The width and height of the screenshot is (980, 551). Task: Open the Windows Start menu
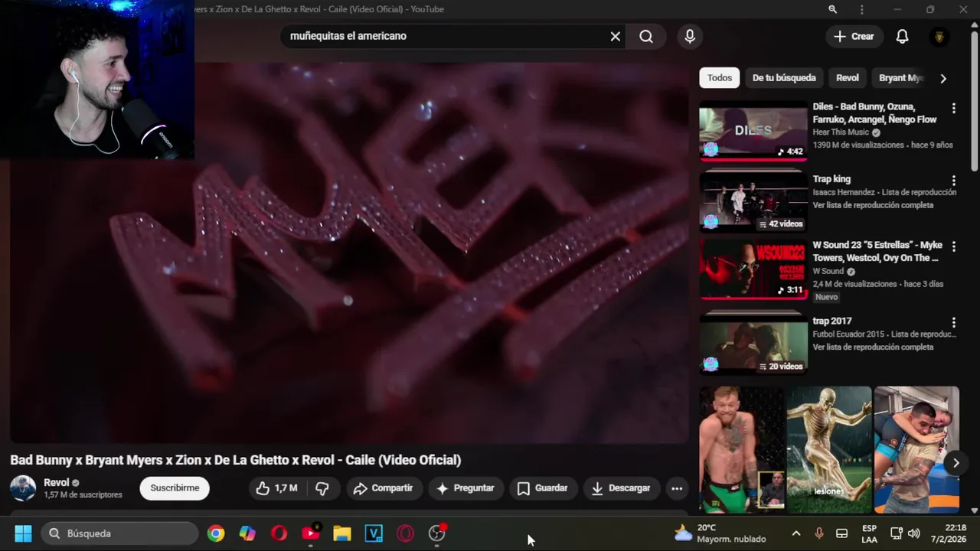pyautogui.click(x=23, y=533)
